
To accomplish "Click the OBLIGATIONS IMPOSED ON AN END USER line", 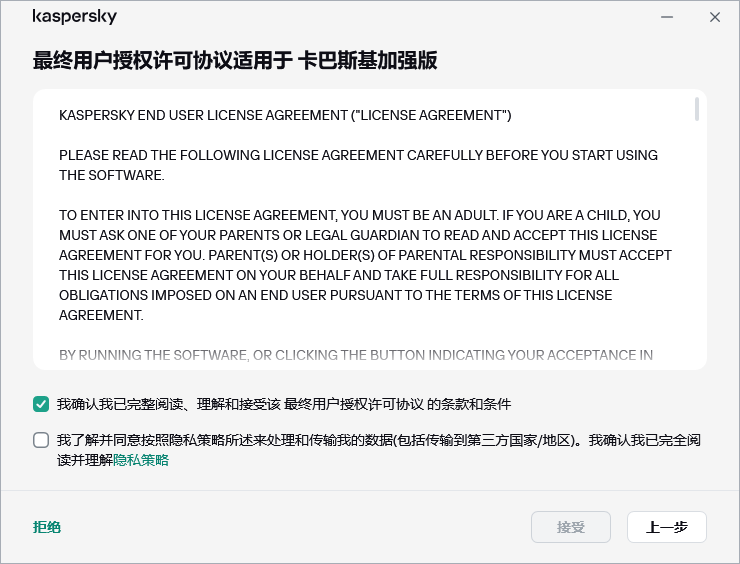I will [x=335, y=295].
